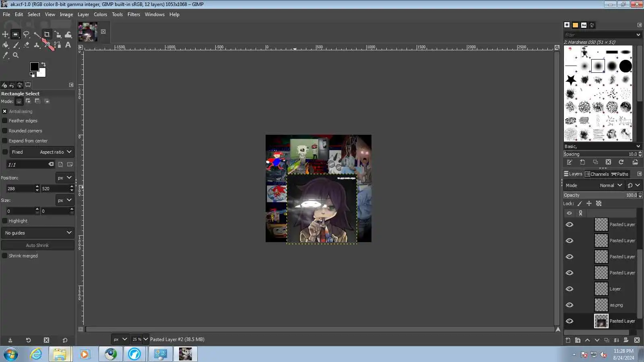This screenshot has height=362, width=644.
Task: Select the Bucket Fill tool
Action: pos(5,45)
